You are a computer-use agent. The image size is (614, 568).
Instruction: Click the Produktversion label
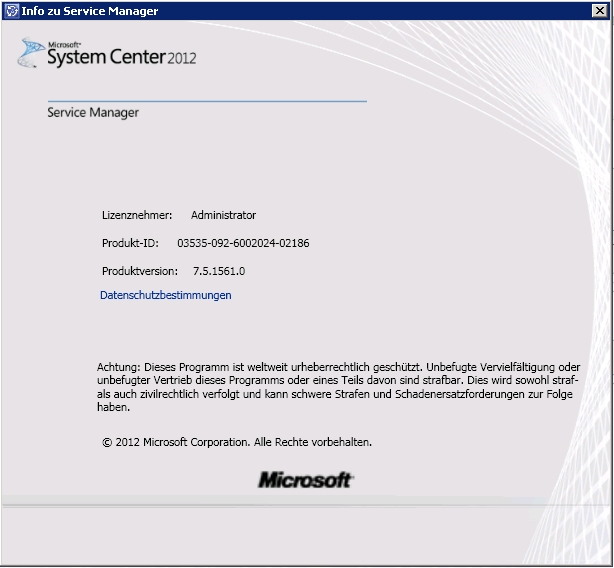tap(139, 271)
